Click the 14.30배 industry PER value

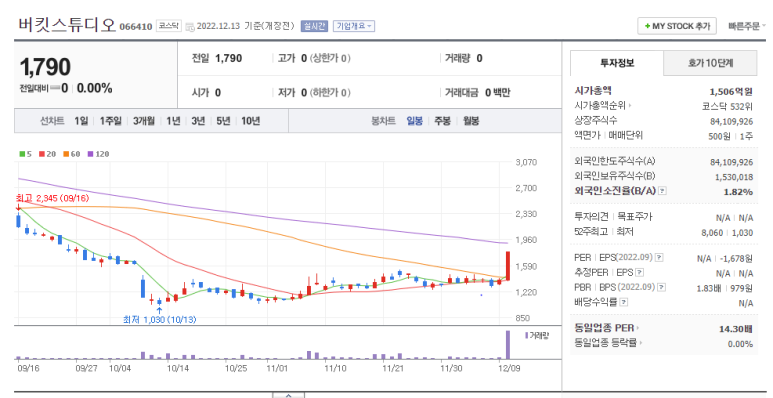tap(736, 329)
